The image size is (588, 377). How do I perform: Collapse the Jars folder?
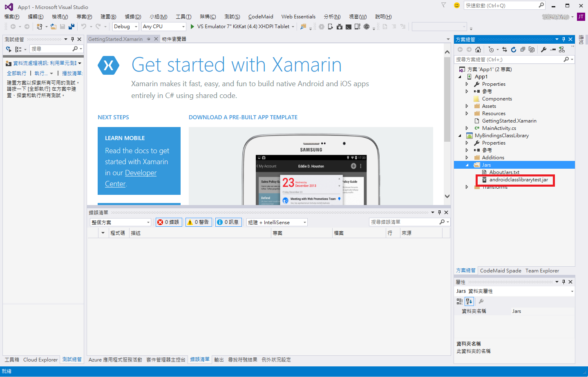(x=467, y=165)
